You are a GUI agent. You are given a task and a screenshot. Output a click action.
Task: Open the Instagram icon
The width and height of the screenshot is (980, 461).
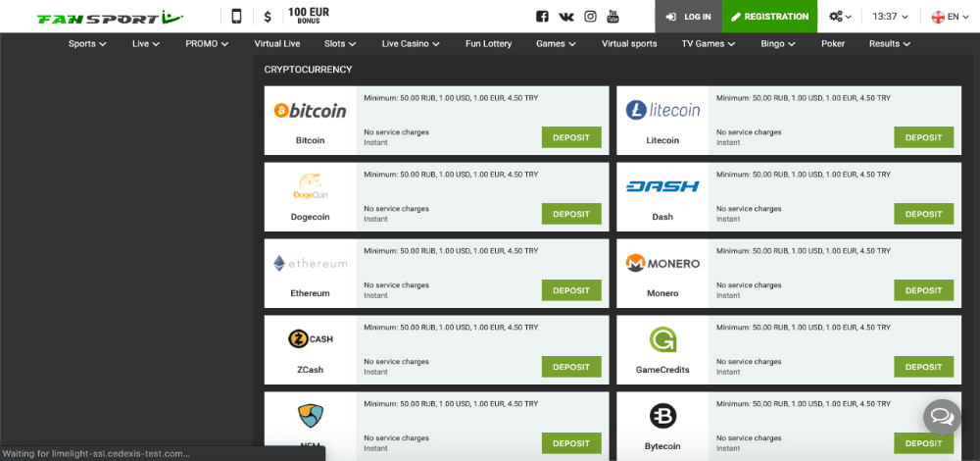(x=590, y=17)
